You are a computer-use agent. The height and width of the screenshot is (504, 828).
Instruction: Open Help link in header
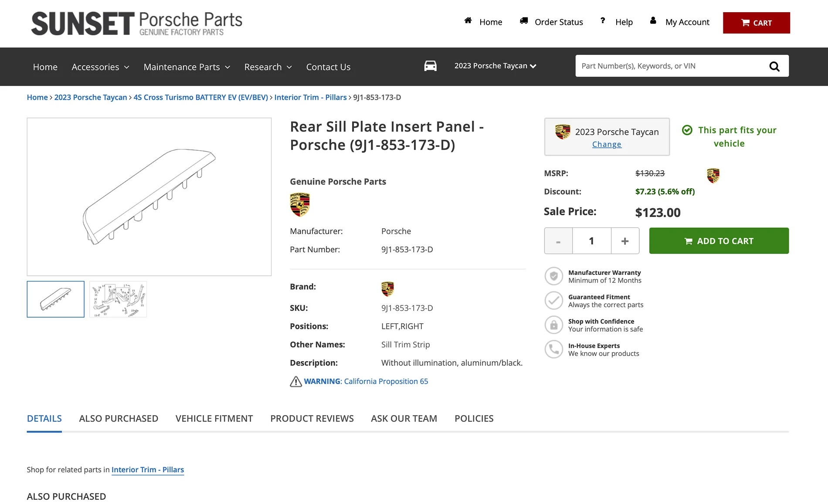[x=624, y=22]
